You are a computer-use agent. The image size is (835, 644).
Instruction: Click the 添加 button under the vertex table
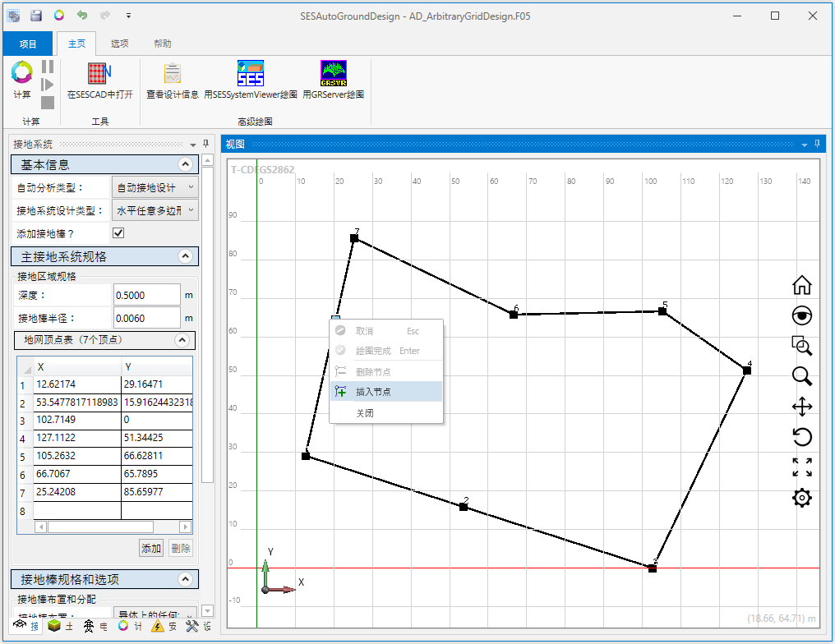coord(150,548)
